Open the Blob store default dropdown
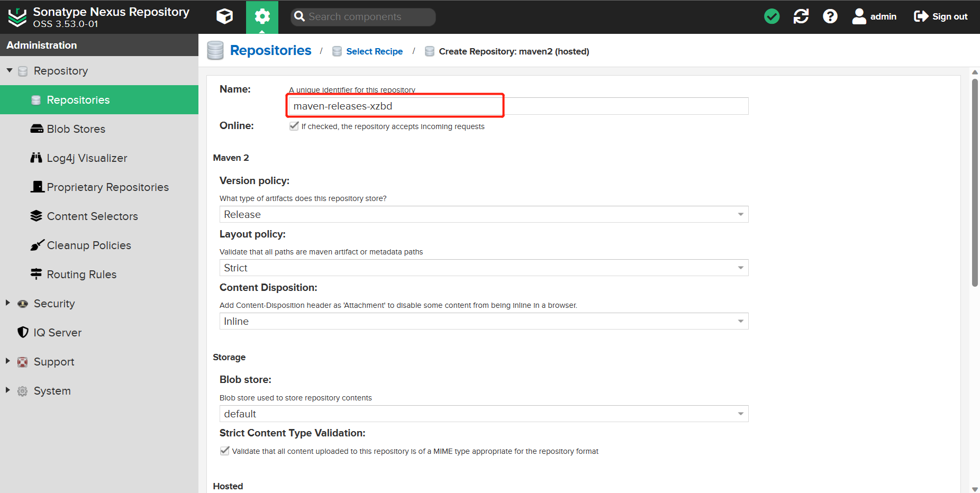Image resolution: width=980 pixels, height=493 pixels. click(x=484, y=414)
